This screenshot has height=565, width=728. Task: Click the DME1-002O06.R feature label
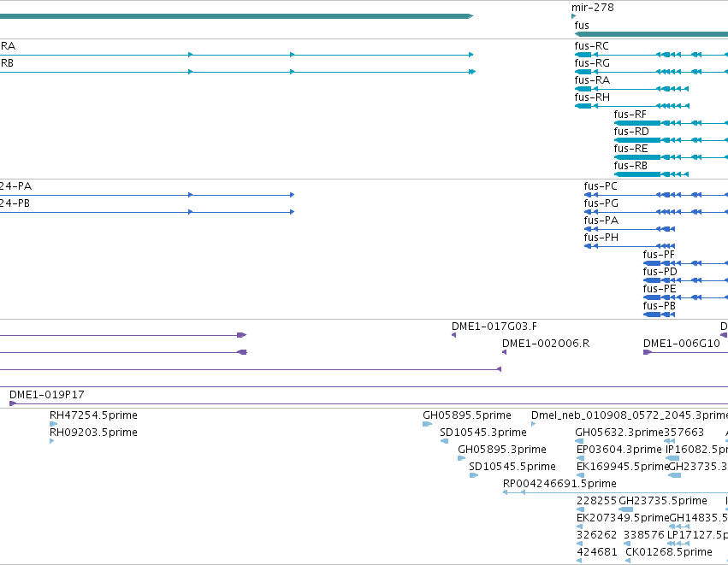pos(546,344)
